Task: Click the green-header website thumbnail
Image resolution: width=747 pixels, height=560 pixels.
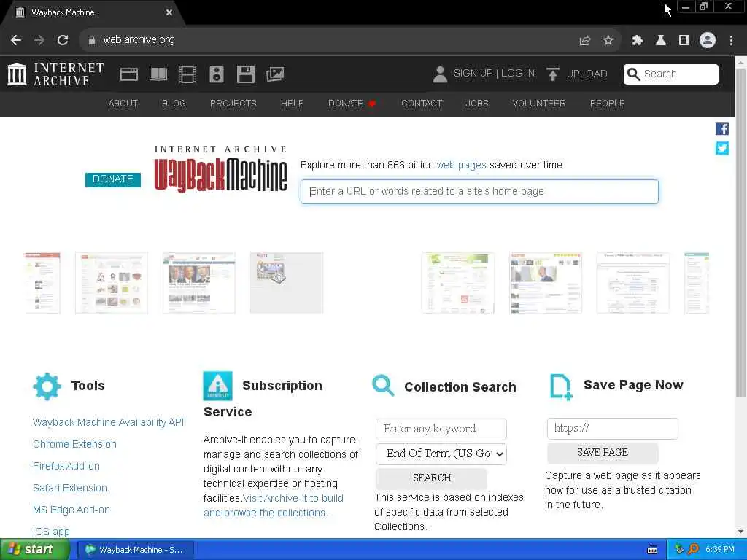Action: (458, 283)
